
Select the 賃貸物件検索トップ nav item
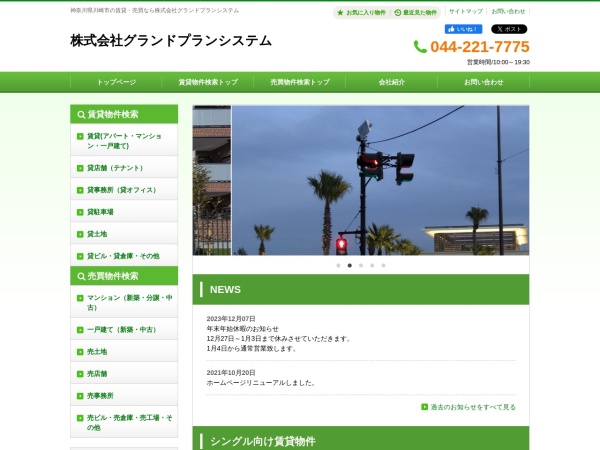click(x=208, y=82)
